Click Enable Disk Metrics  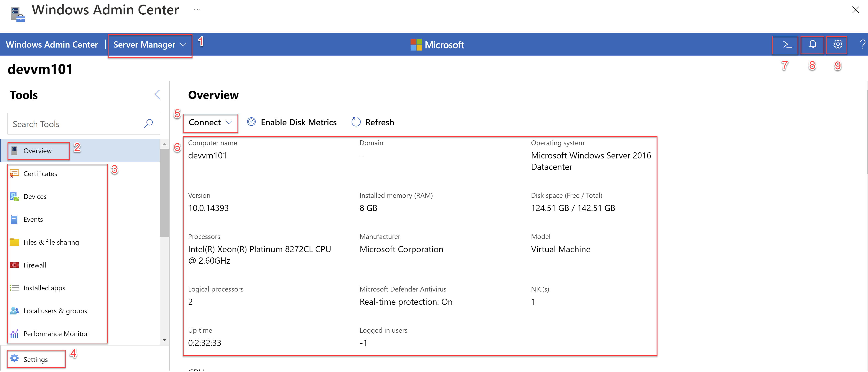[292, 122]
